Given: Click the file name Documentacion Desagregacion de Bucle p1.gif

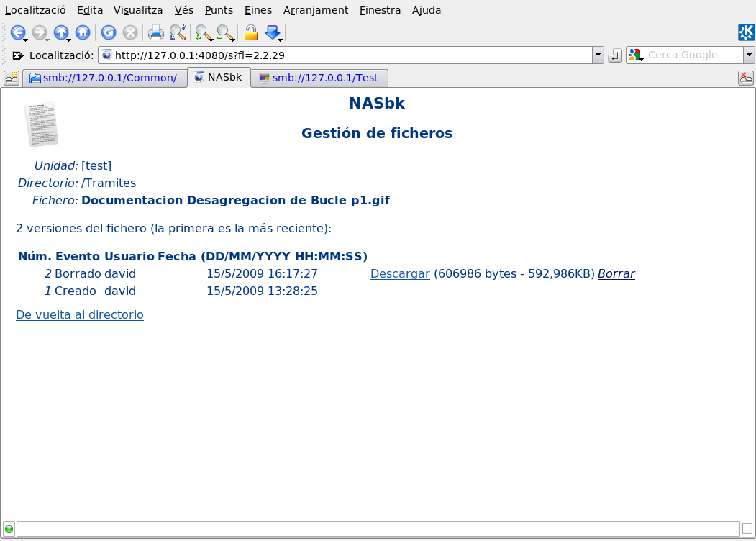Looking at the screenshot, I should tap(236, 200).
